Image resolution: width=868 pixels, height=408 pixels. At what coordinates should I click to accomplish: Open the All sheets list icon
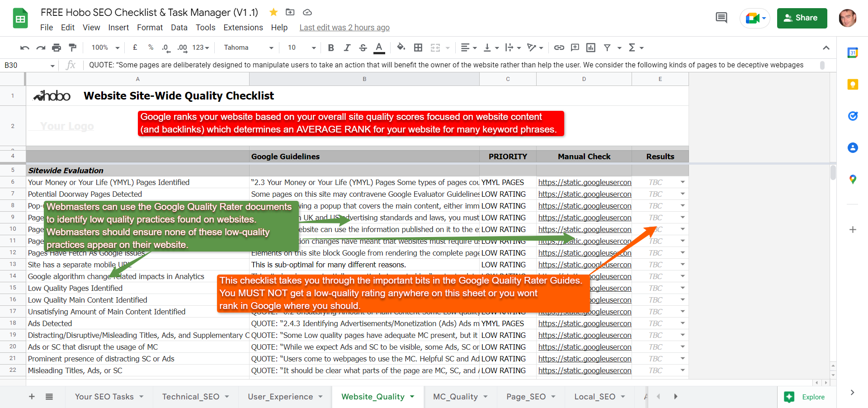[x=49, y=397]
